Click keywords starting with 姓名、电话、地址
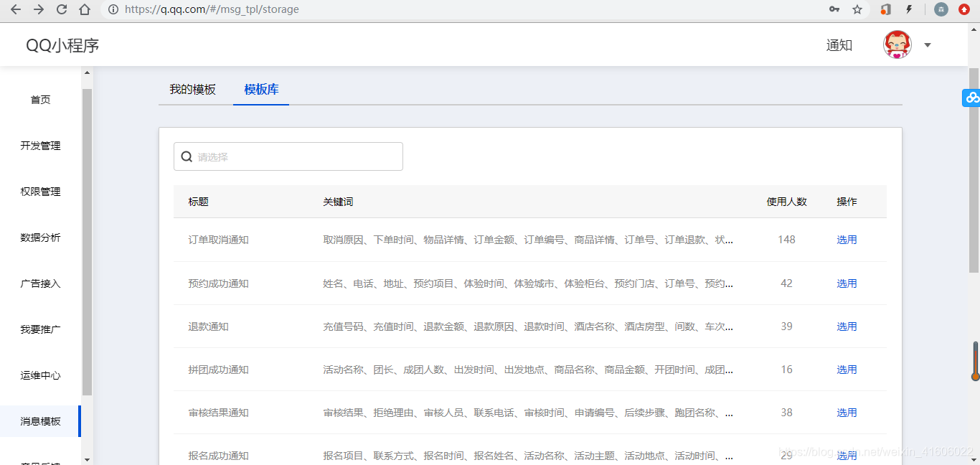Viewport: 980px width, 465px height. [x=528, y=283]
